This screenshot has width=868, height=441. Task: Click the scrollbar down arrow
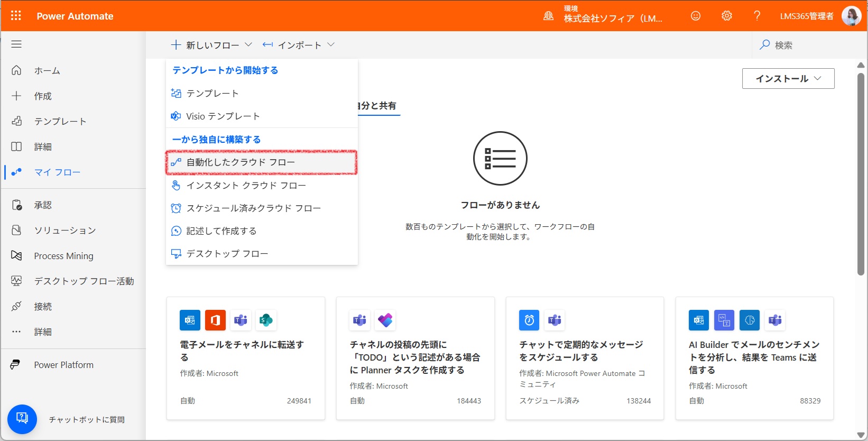[861, 435]
